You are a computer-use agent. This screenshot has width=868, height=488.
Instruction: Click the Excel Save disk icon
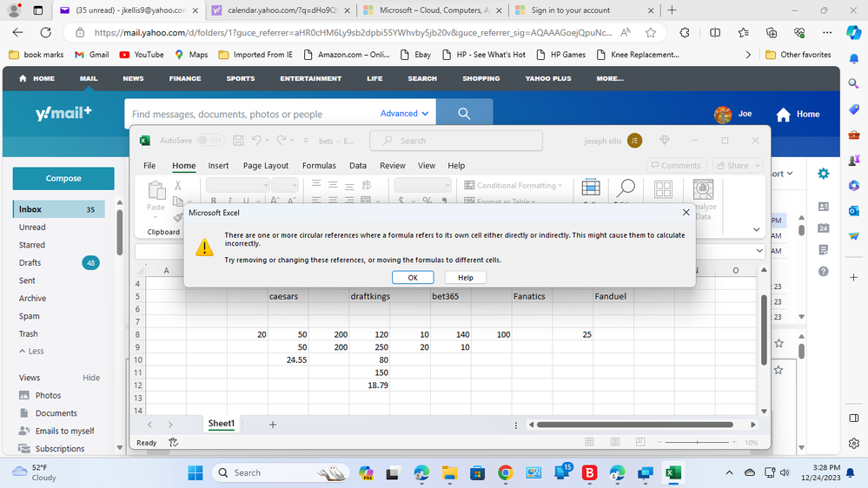click(238, 141)
